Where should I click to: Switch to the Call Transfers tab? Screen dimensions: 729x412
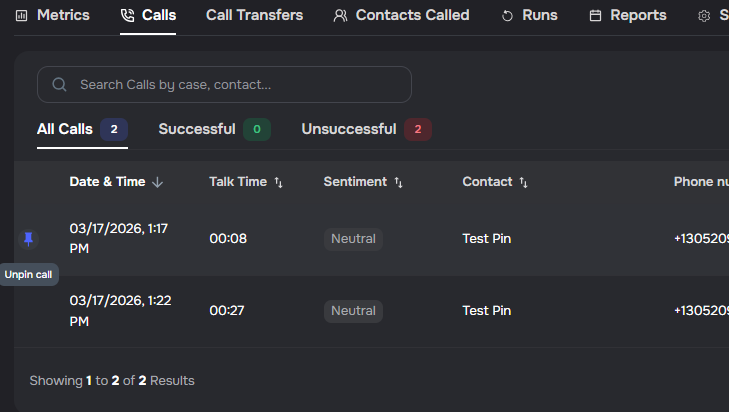pyautogui.click(x=254, y=16)
